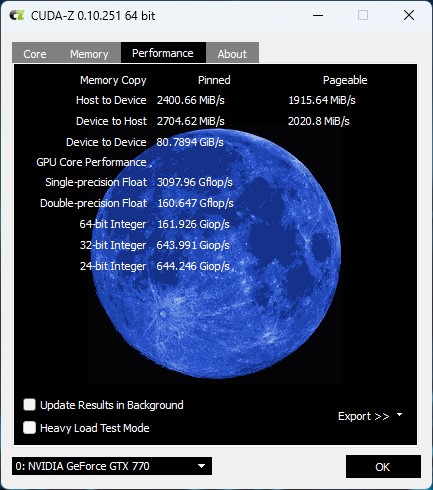Click the CUDA-Z 0.10.251 64 bit window title

[x=93, y=16]
